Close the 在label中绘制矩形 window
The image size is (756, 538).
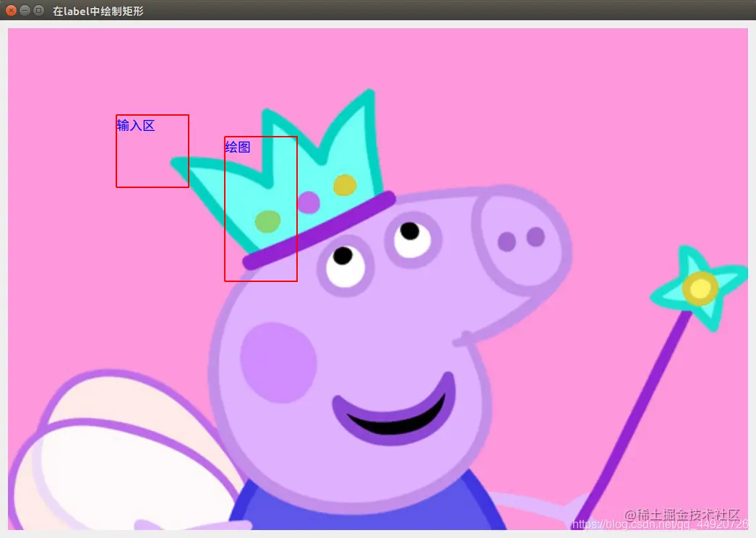[11, 10]
